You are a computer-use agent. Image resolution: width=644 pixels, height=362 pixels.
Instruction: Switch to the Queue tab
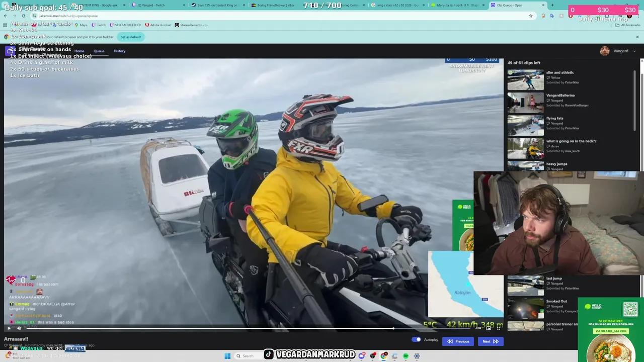tap(99, 51)
